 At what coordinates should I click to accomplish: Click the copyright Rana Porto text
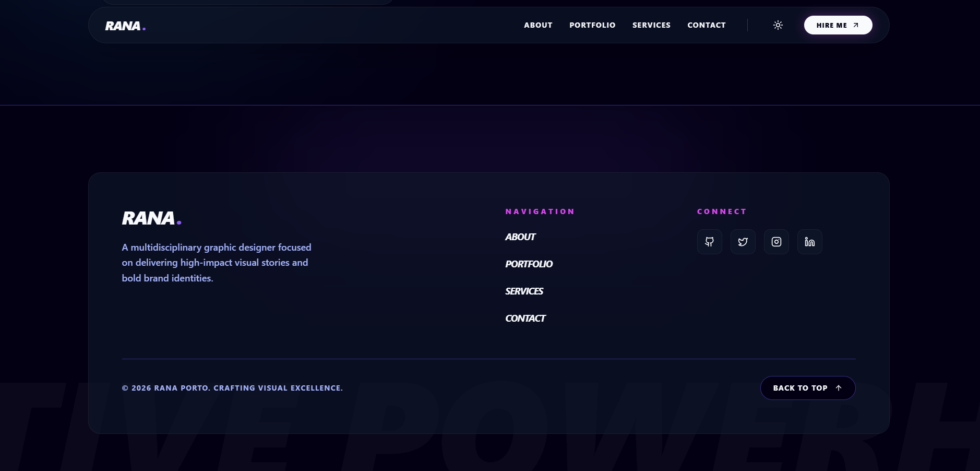232,388
